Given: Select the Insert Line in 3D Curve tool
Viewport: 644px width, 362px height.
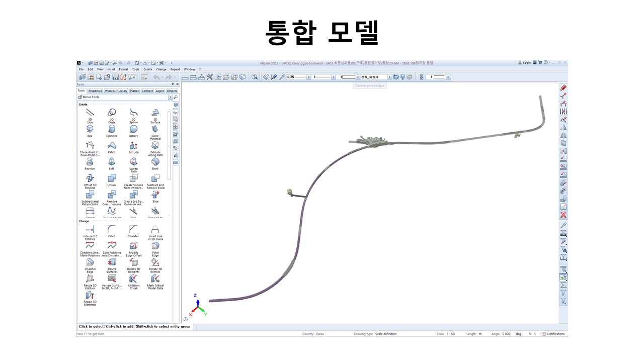Looking at the screenshot, I should [x=155, y=233].
